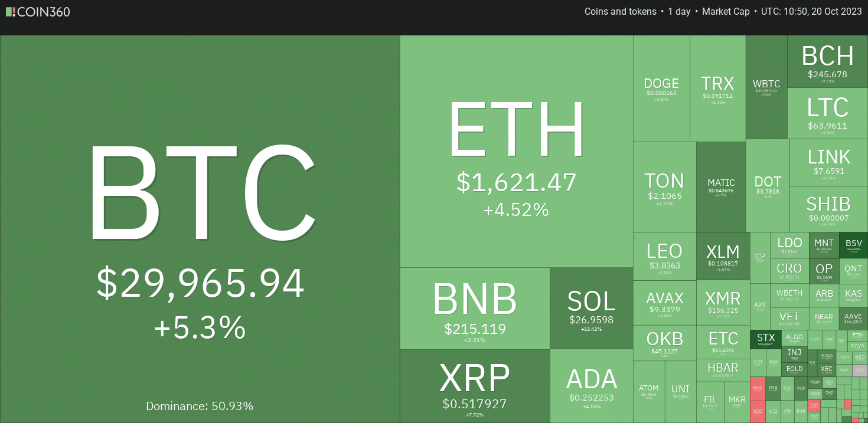Click the AVAX tile at $9.3379

coord(665,303)
